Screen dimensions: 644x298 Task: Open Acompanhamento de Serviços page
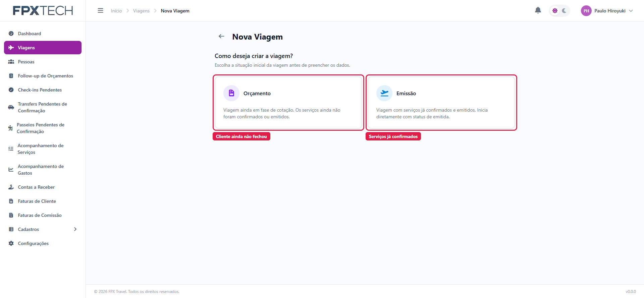(43, 149)
